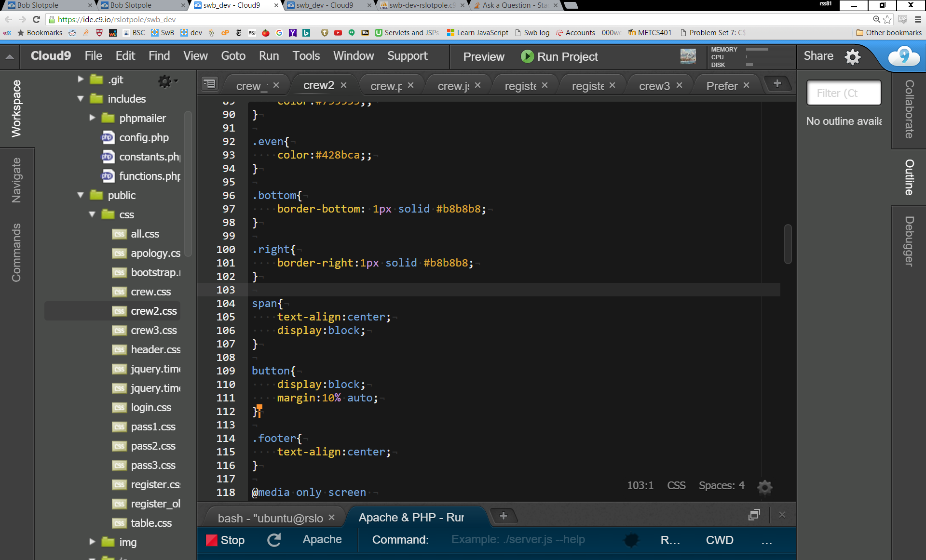Viewport: 926px width, 560px height.
Task: Click the Share button
Action: (x=818, y=56)
